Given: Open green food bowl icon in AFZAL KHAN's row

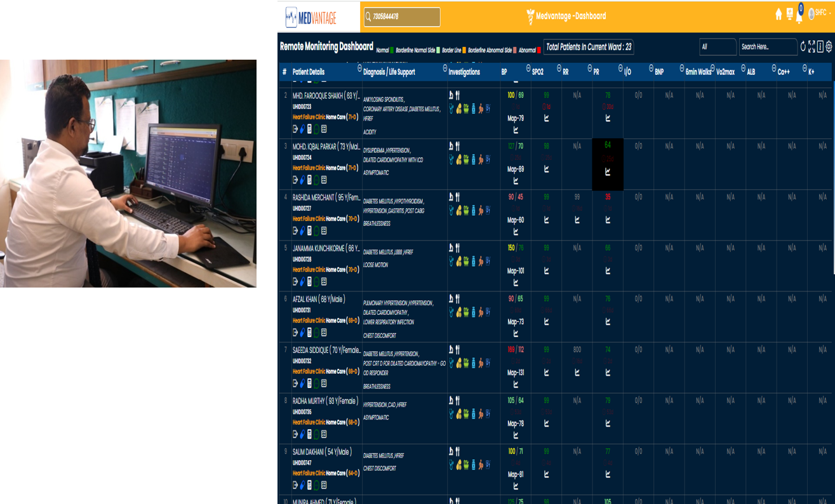Looking at the screenshot, I should tap(465, 312).
